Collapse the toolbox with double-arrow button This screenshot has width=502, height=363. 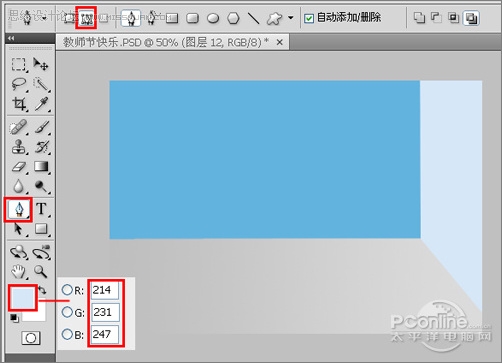[x=11, y=38]
